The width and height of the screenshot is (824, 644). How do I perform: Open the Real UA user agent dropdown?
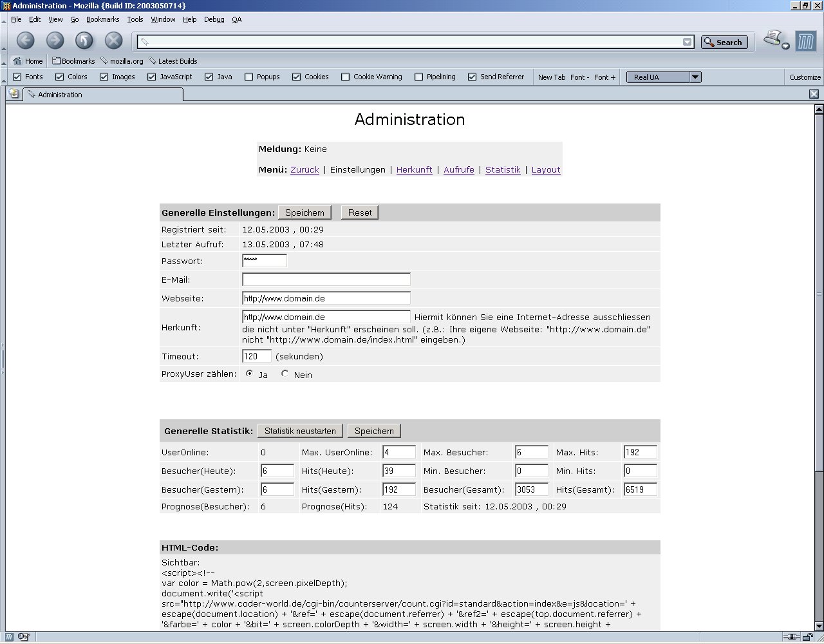point(664,77)
